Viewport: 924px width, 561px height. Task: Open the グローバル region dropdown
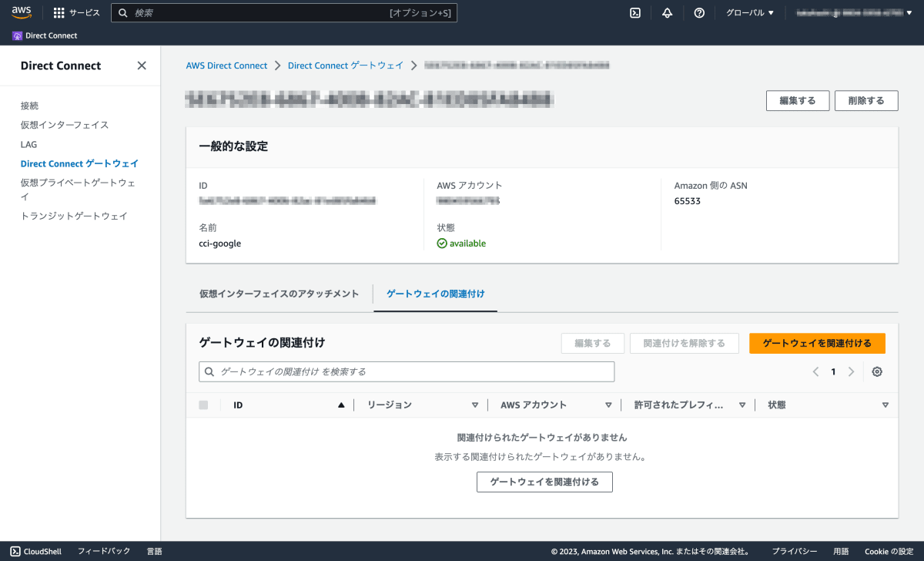click(x=750, y=13)
